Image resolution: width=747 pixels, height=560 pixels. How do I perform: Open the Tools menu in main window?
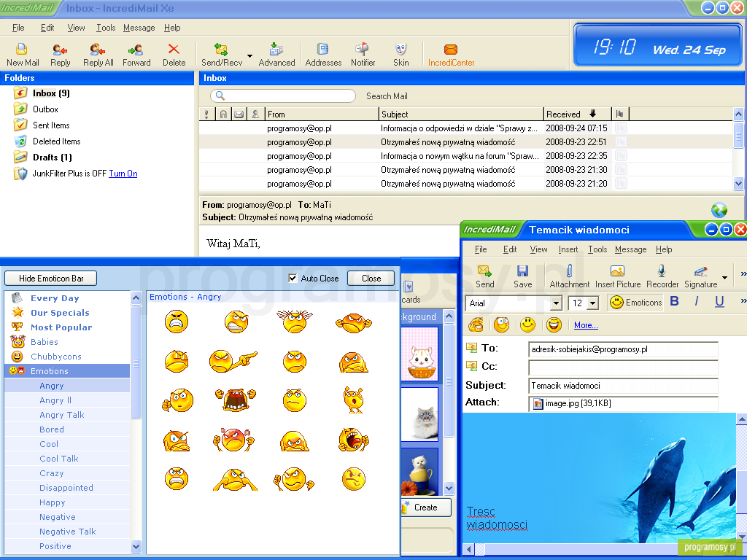pyautogui.click(x=106, y=28)
